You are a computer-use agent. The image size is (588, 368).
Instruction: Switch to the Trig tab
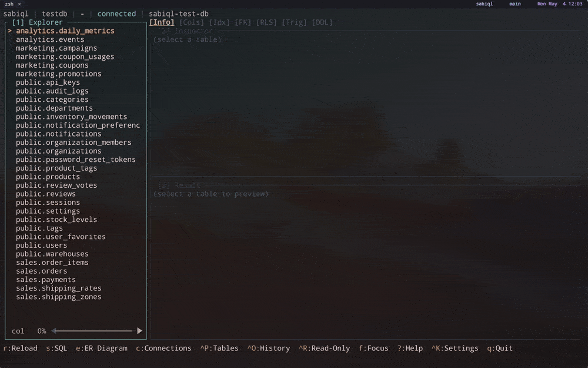[294, 22]
